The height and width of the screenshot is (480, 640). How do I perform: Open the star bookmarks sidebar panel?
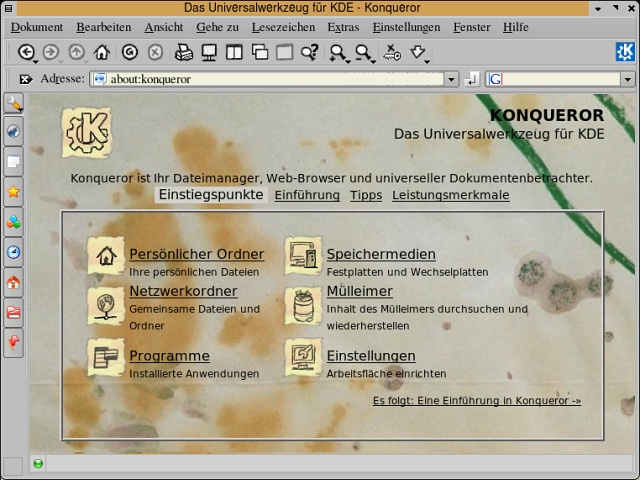click(x=13, y=192)
